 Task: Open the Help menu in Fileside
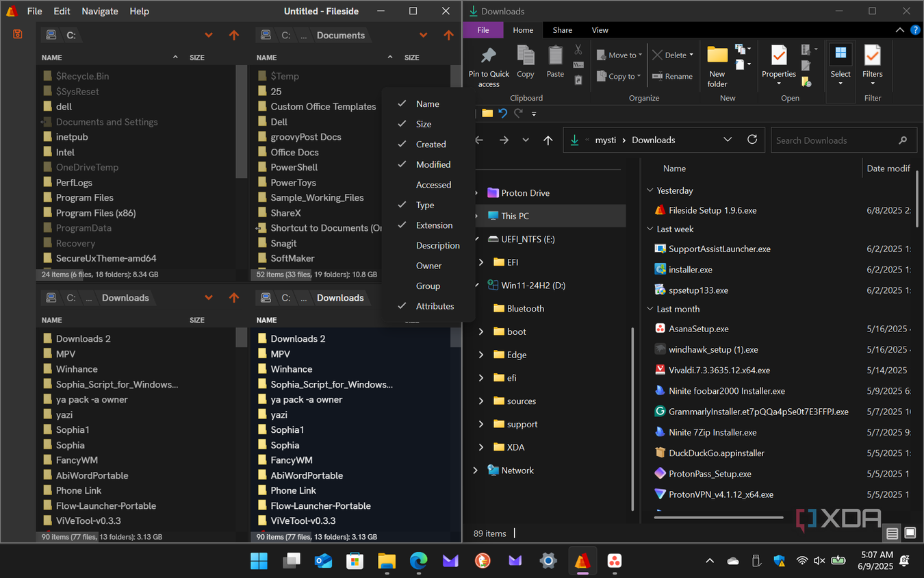pyautogui.click(x=139, y=11)
